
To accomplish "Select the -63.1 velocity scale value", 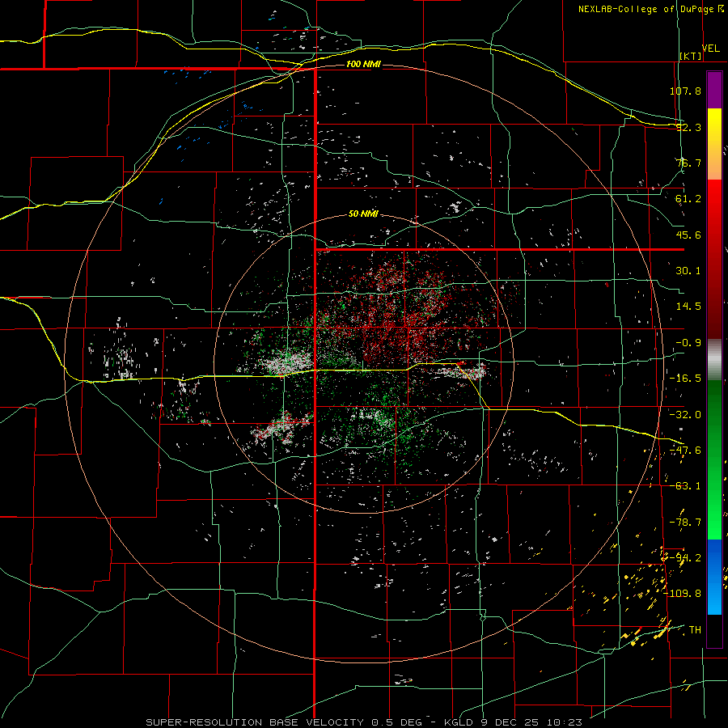I will click(x=685, y=486).
